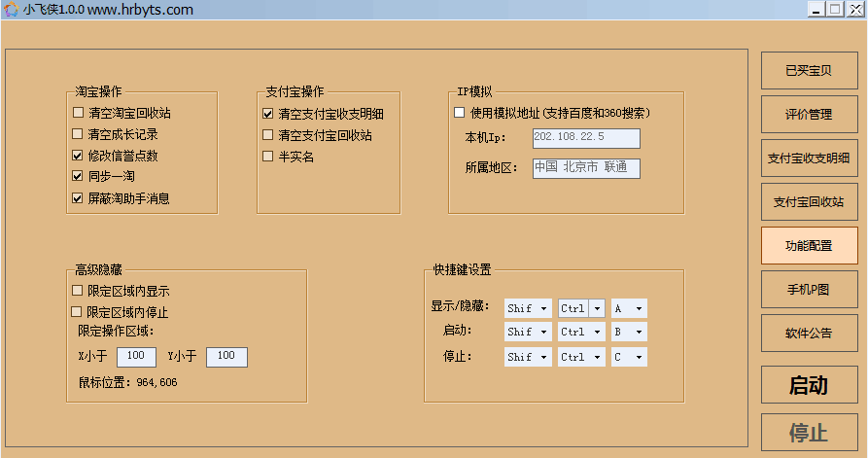Enable 清空淘宝回收站 checkbox
Image resolution: width=868 pixels, height=458 pixels.
tap(78, 113)
